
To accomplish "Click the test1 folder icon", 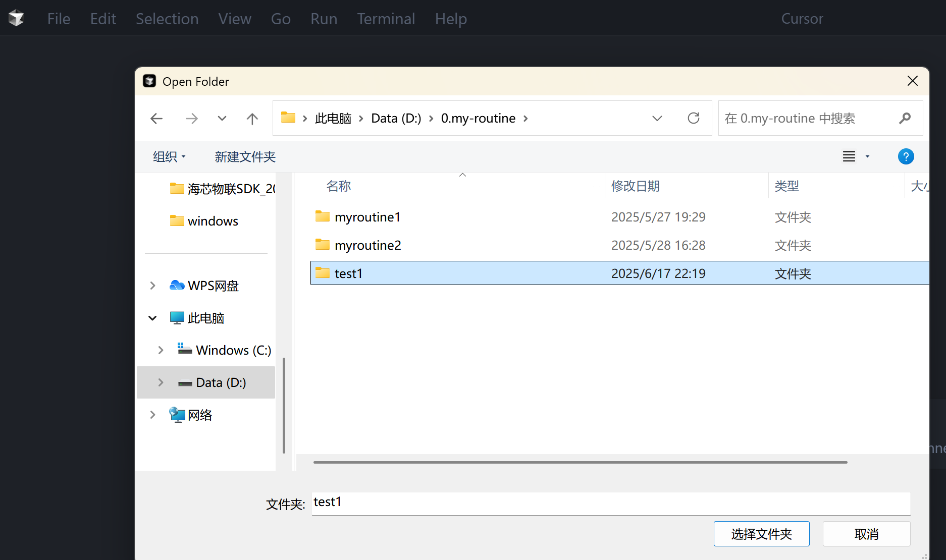I will (323, 273).
